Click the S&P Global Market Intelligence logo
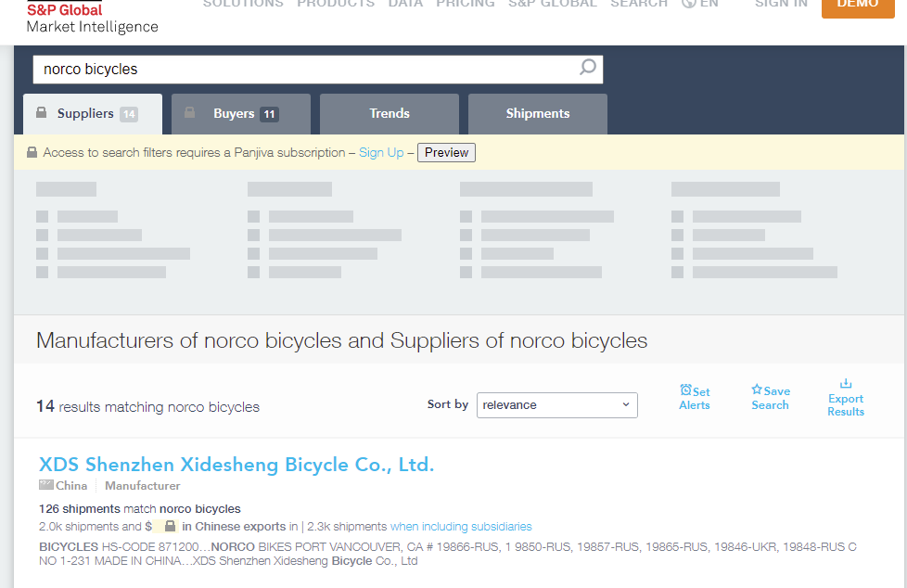Viewport: 907px width, 588px height. 92,18
